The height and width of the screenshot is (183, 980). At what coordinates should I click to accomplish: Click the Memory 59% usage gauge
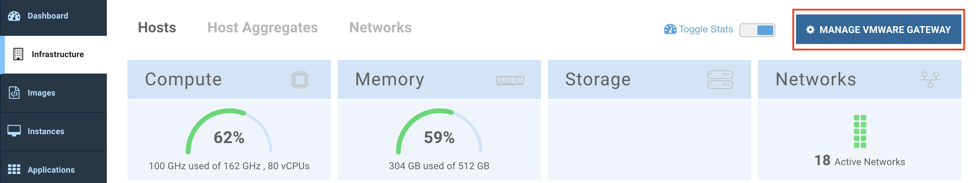click(x=439, y=133)
